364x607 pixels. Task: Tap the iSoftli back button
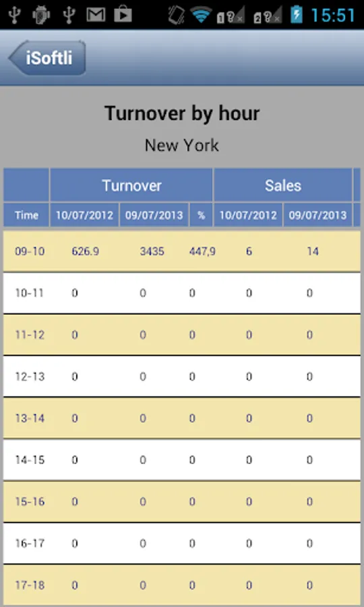(x=47, y=58)
